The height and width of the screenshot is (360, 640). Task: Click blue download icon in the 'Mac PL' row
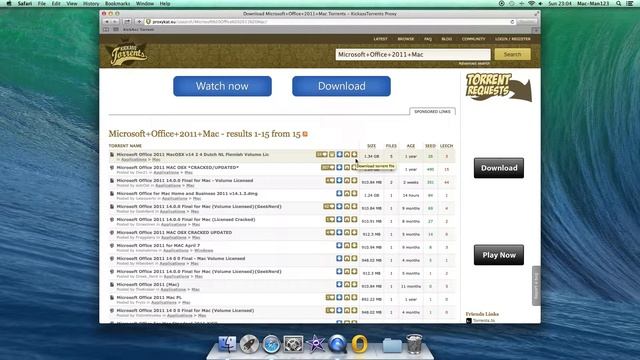click(340, 298)
